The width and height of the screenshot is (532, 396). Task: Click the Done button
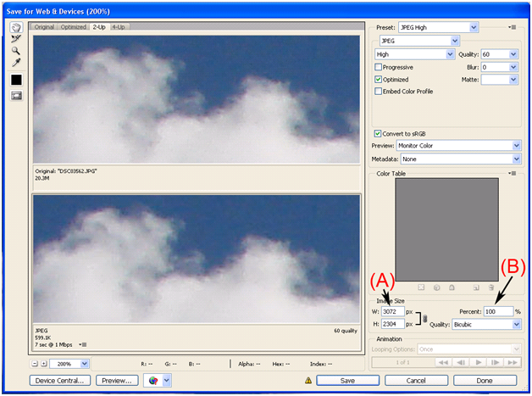485,381
